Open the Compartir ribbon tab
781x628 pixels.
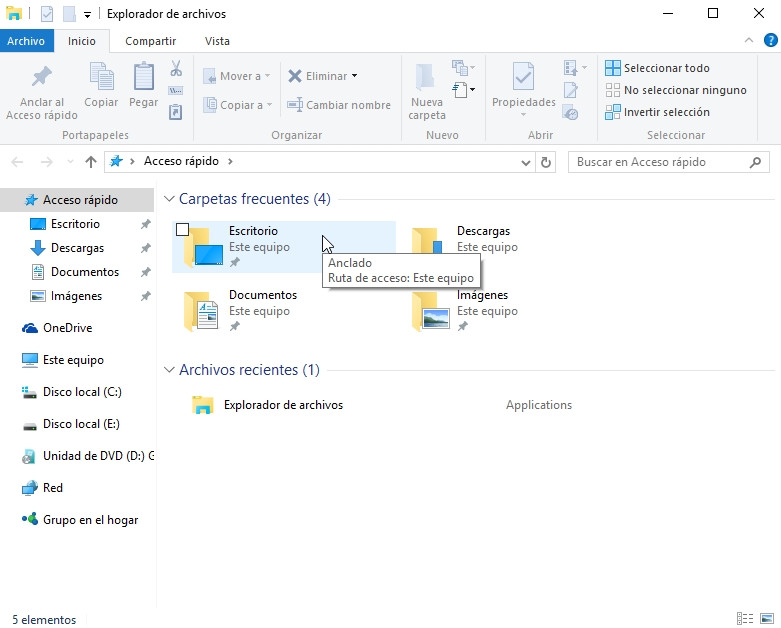150,41
